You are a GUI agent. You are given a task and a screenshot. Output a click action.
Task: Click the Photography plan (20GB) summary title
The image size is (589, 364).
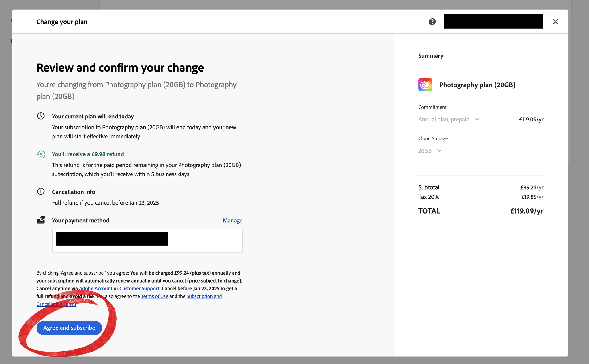[477, 85]
